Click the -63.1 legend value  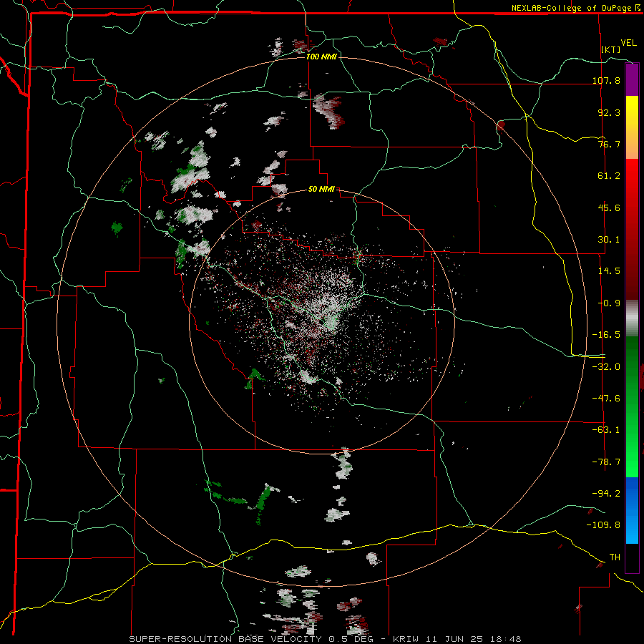click(x=606, y=430)
